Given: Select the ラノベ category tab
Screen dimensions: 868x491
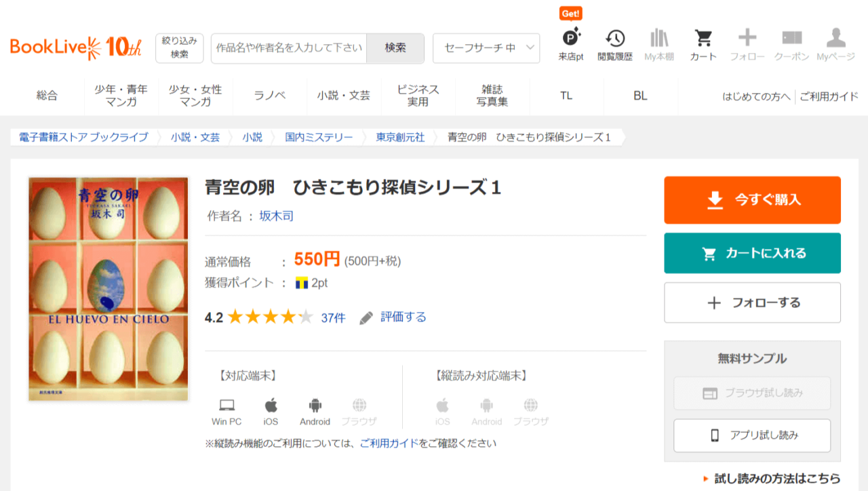Looking at the screenshot, I should [270, 96].
